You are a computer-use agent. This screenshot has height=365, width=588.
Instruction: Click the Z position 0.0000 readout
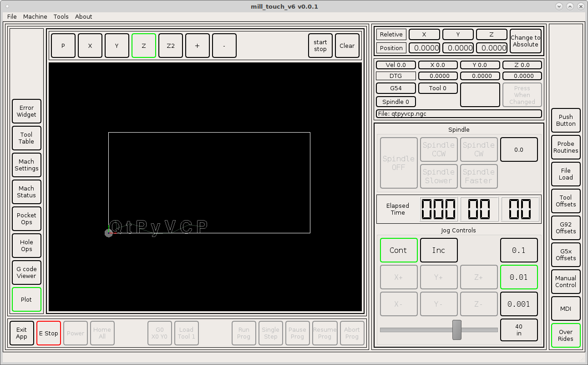[x=492, y=48]
